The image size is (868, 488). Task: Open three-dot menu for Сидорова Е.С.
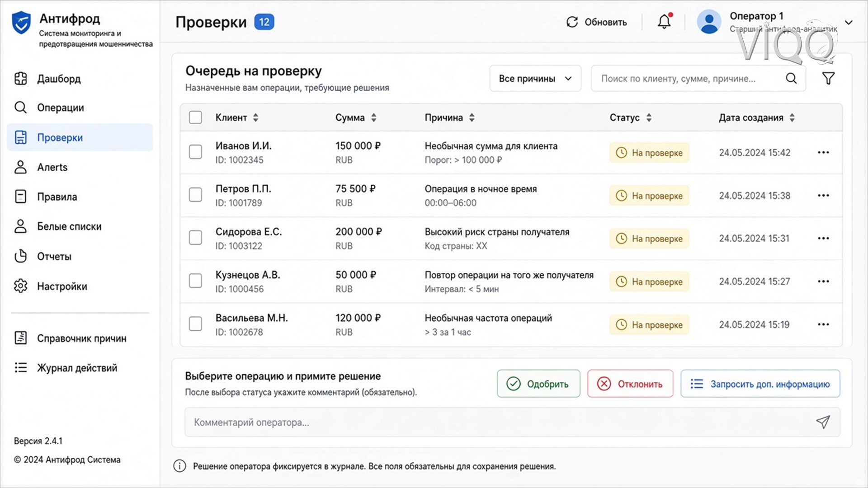click(x=823, y=239)
